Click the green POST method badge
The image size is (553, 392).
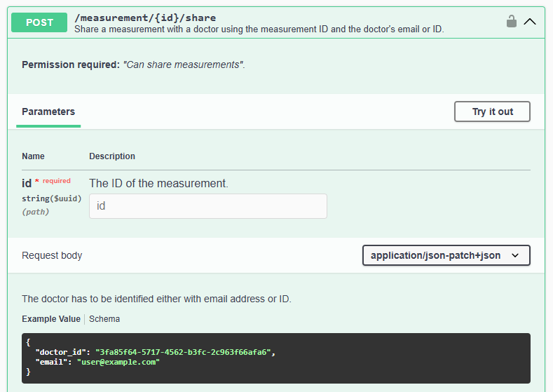40,22
